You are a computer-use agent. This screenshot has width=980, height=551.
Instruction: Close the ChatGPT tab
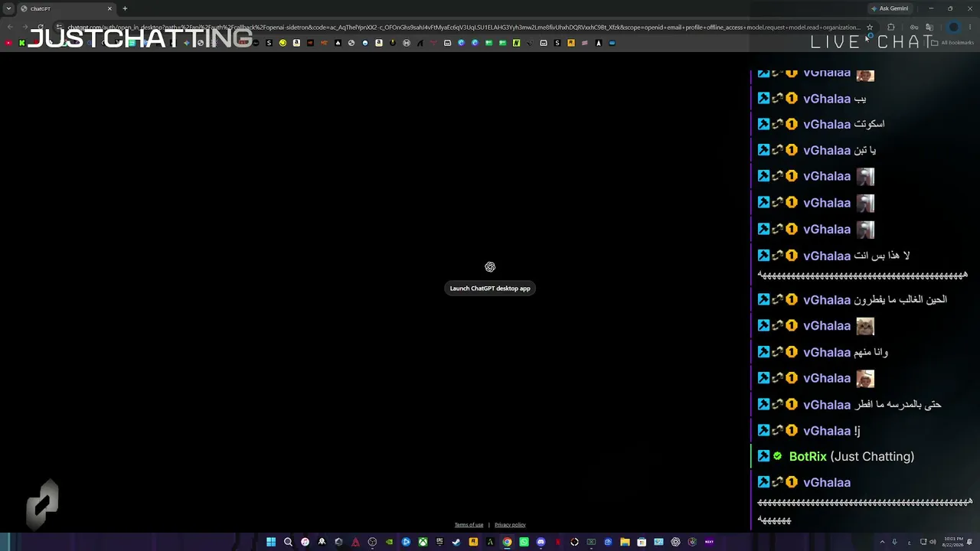click(109, 8)
